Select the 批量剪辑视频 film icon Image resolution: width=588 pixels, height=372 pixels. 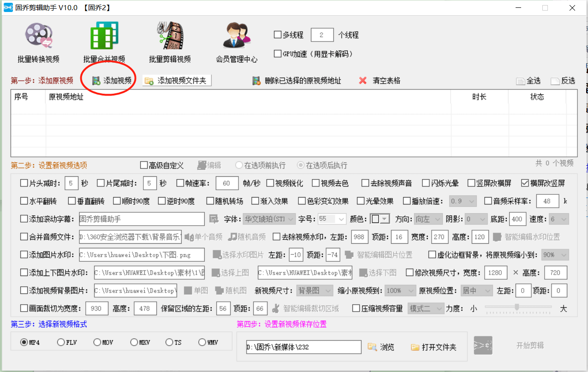(x=170, y=36)
